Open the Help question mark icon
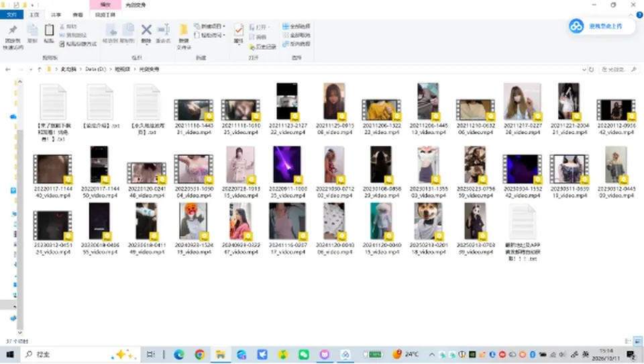This screenshot has height=364, width=644. 639,14
